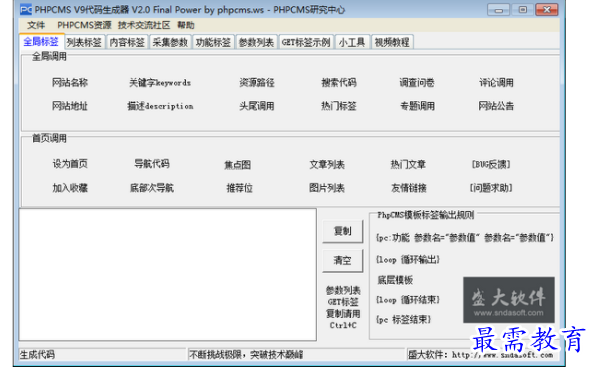Viewport: 594px width, 371px height.
Task: Generate the 搜索代码 tag
Action: (x=339, y=83)
